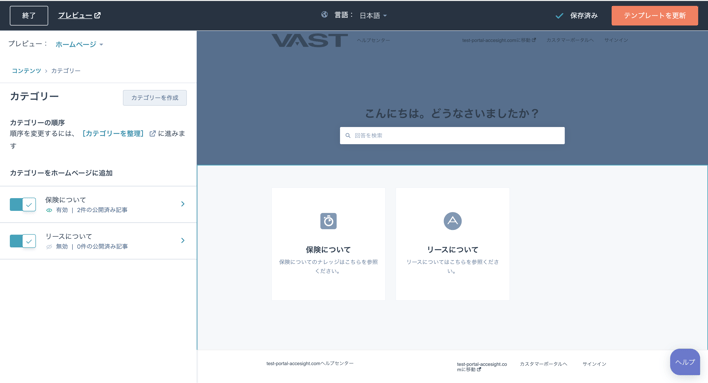The width and height of the screenshot is (708, 383).
Task: Click こんにちは。どうなさいましたか？ heading
Action: pyautogui.click(x=452, y=113)
